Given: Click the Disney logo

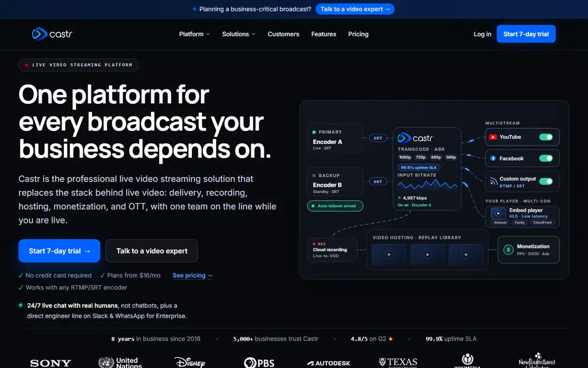Looking at the screenshot, I should [x=190, y=362].
